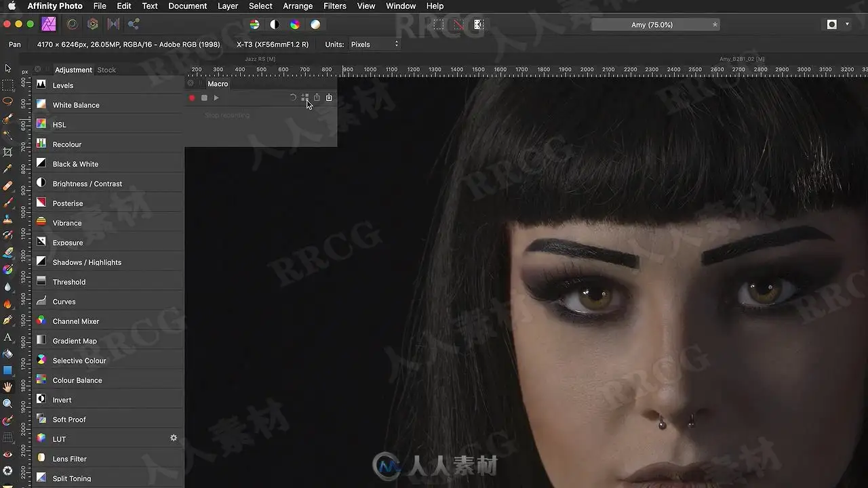Image resolution: width=868 pixels, height=488 pixels.
Task: Apply Auto Colours from the toolbar
Action: click(x=295, y=24)
